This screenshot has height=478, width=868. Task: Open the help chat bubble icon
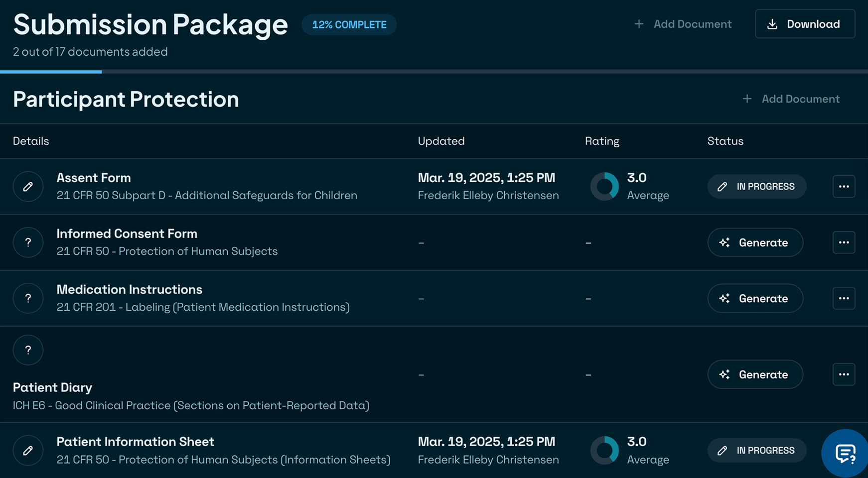(845, 454)
